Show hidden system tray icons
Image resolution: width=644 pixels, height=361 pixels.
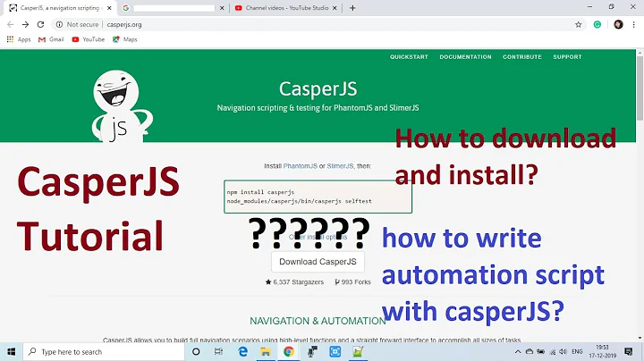(518, 351)
